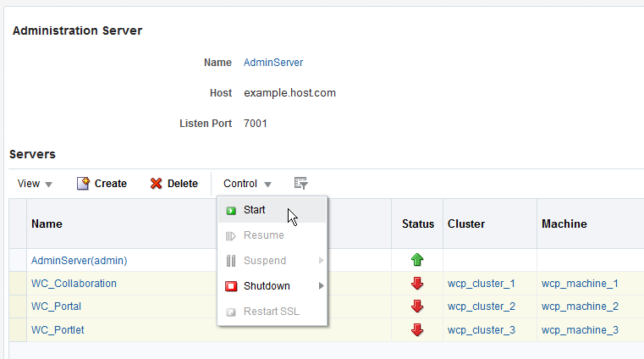
Task: Open the View dropdown menu
Action: coord(35,184)
